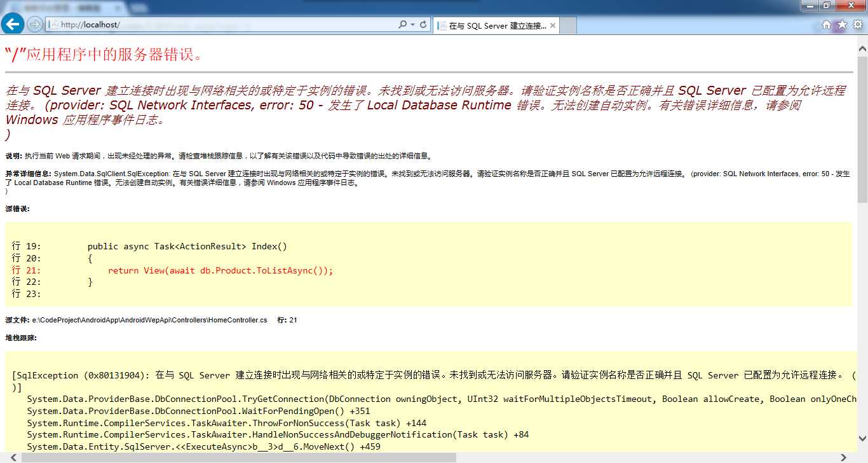
Task: Open the address bar autocomplete dropdown arrow
Action: click(x=413, y=24)
